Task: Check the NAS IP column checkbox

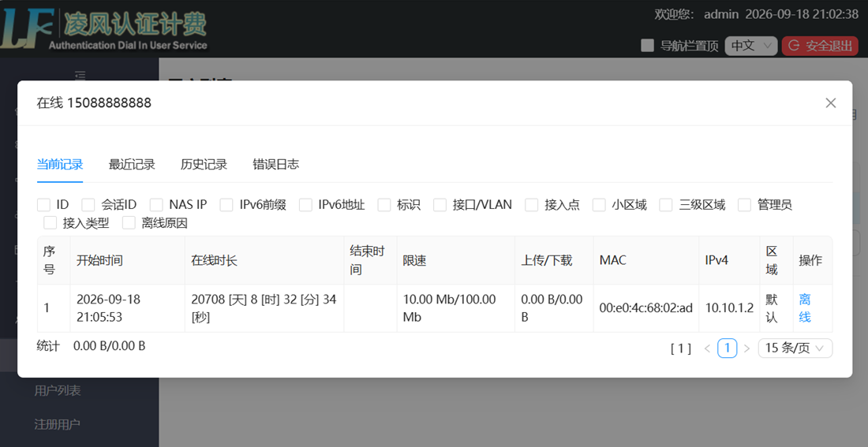Action: pyautogui.click(x=156, y=205)
